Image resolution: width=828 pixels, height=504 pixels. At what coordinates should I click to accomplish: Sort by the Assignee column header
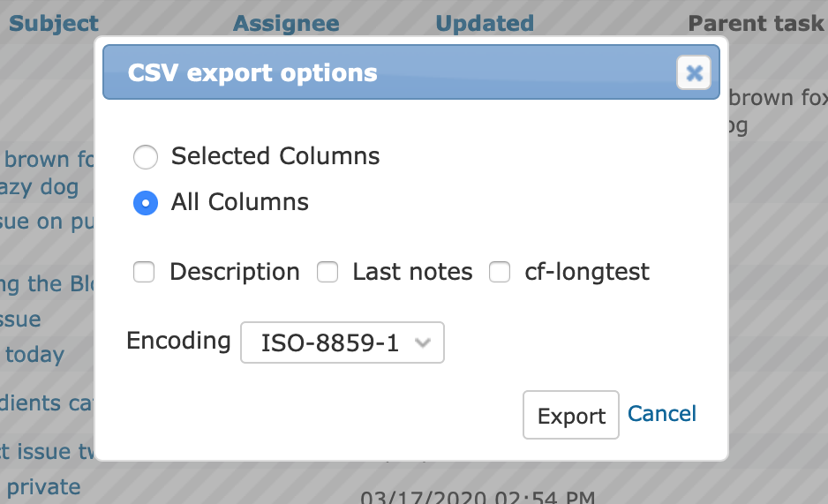click(286, 24)
